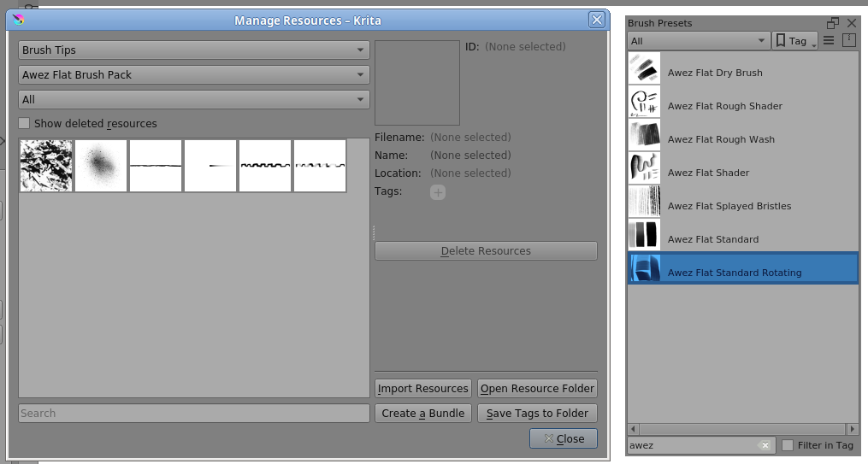Clear the awez search text with X icon
Image resolution: width=868 pixels, height=464 pixels.
click(x=765, y=445)
